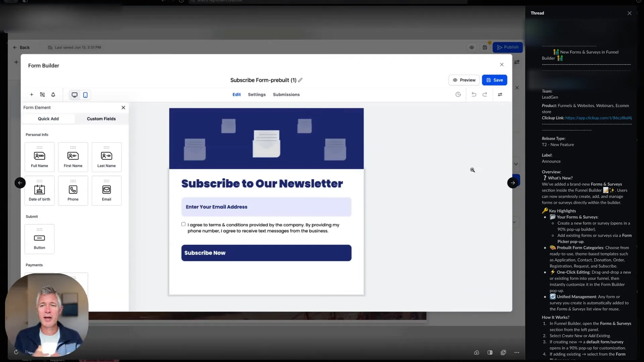Image resolution: width=644 pixels, height=362 pixels.
Task: Click the Enter Your Email Address field
Action: tap(266, 207)
